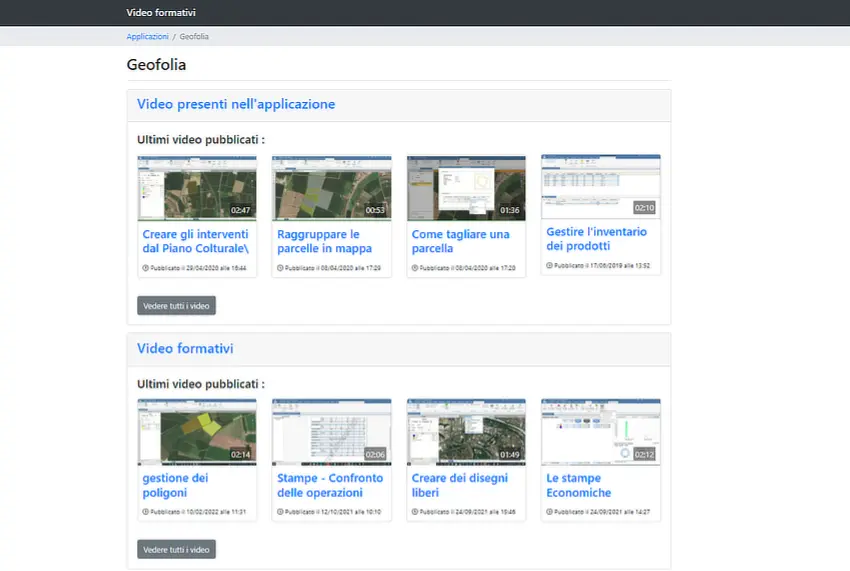
Task: Click title 'gestione dei poligoni'
Action: click(x=175, y=485)
